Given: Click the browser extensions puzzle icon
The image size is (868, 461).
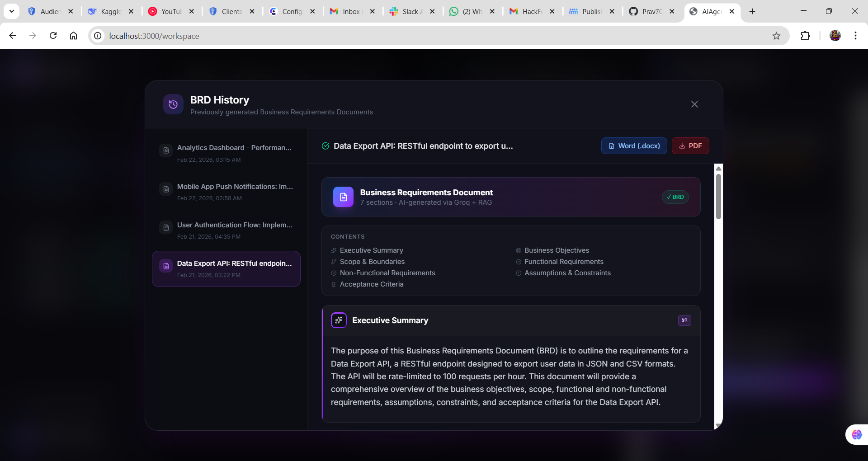Looking at the screenshot, I should [806, 36].
